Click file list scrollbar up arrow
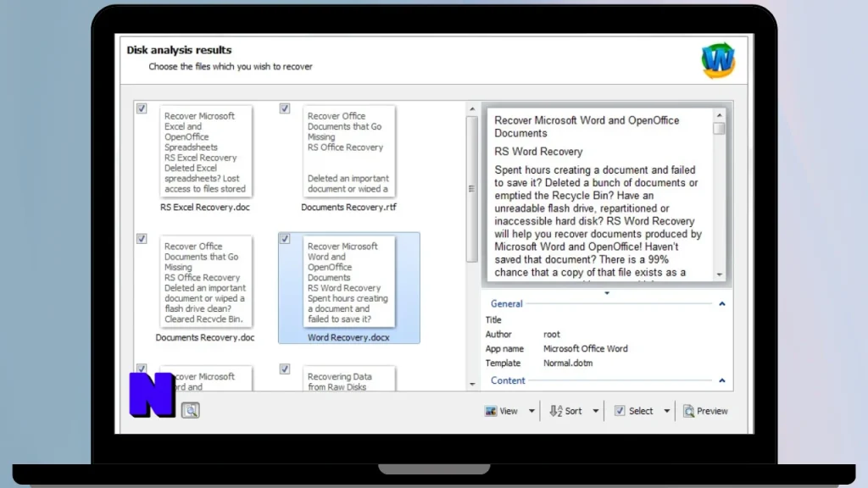The image size is (868, 488). tap(472, 109)
